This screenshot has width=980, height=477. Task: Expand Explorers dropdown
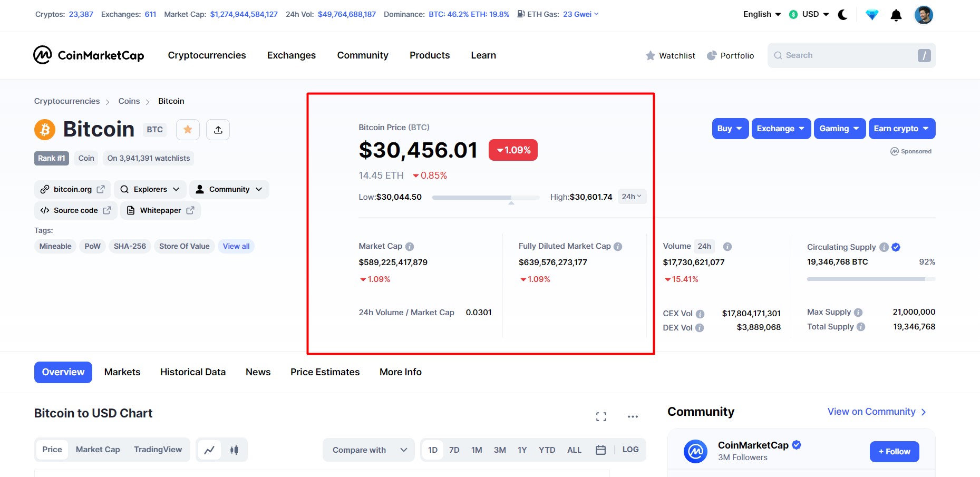pyautogui.click(x=150, y=189)
